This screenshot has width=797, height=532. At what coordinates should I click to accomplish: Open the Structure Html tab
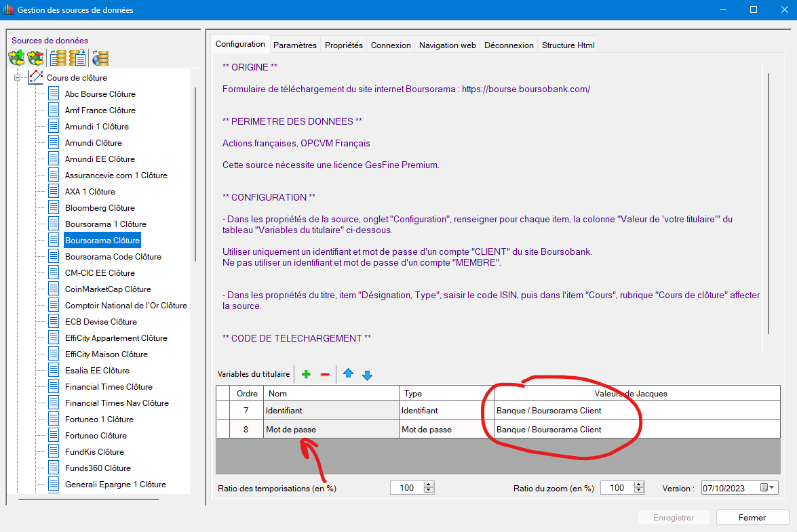(568, 45)
